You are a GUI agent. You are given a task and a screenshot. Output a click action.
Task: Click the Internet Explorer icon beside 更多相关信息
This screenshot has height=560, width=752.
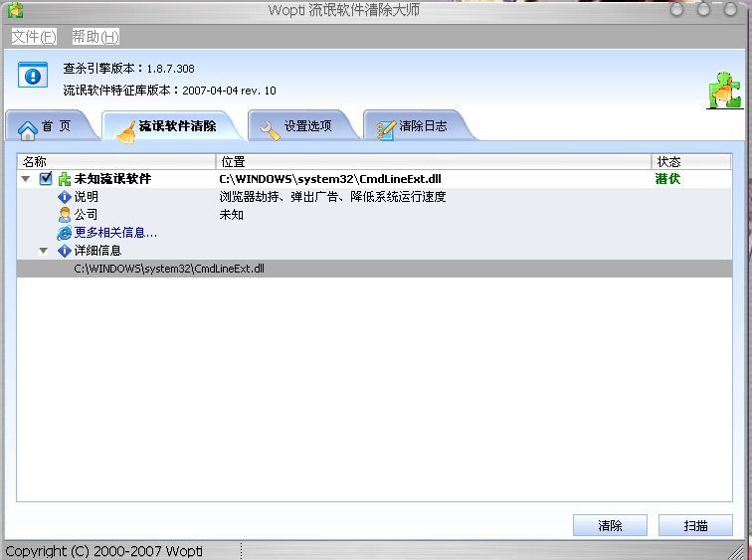(x=65, y=233)
